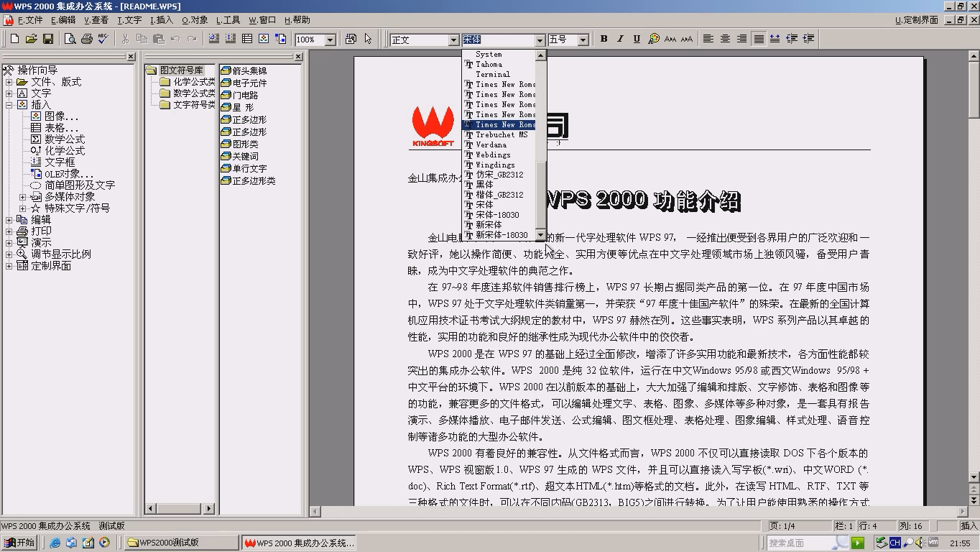Open the text color palette icon
This screenshot has width=980, height=552.
coord(654,39)
